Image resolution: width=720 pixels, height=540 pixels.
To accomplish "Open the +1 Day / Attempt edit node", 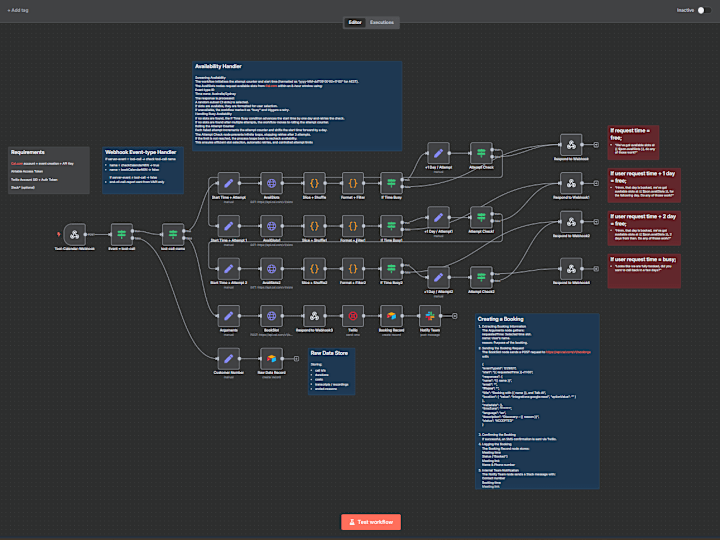I will click(438, 153).
